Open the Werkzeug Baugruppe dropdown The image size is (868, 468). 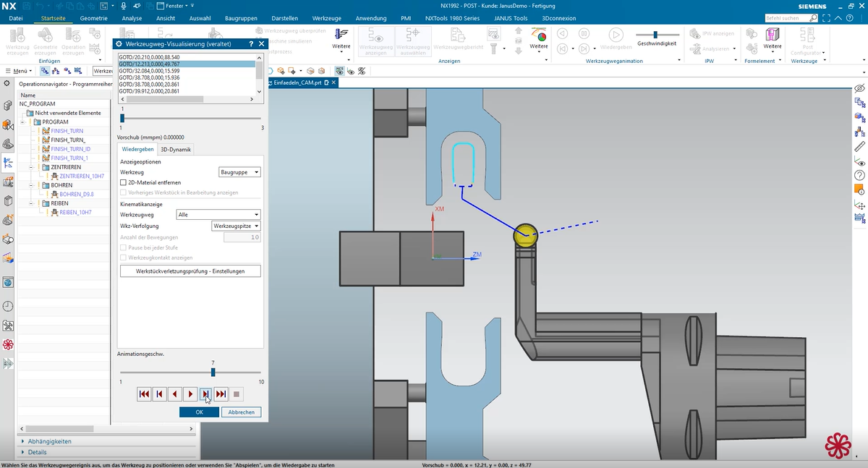(239, 172)
